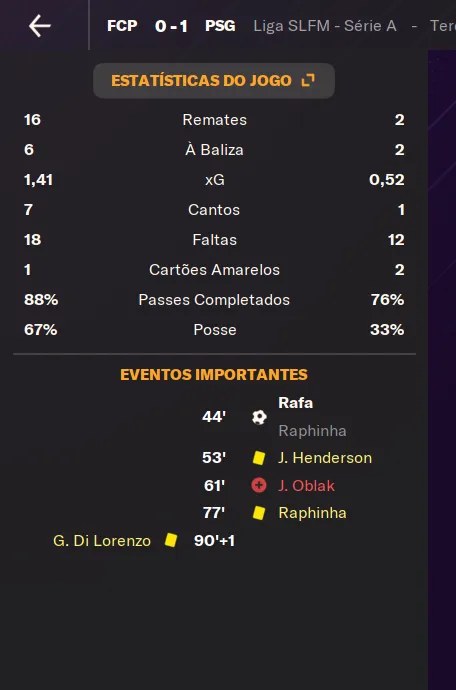Open G. Di Lorenzo player link

[102, 541]
